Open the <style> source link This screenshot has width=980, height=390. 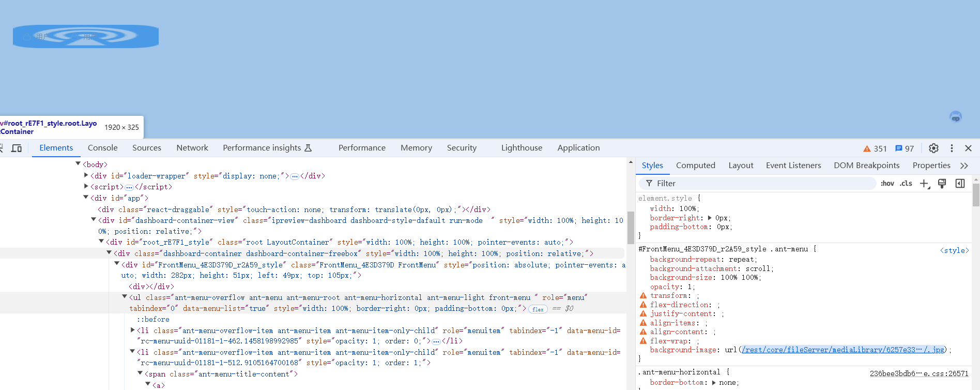[x=954, y=250]
